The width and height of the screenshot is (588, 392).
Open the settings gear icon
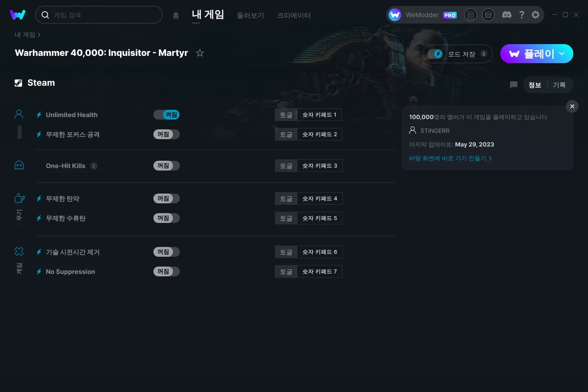coord(536,15)
